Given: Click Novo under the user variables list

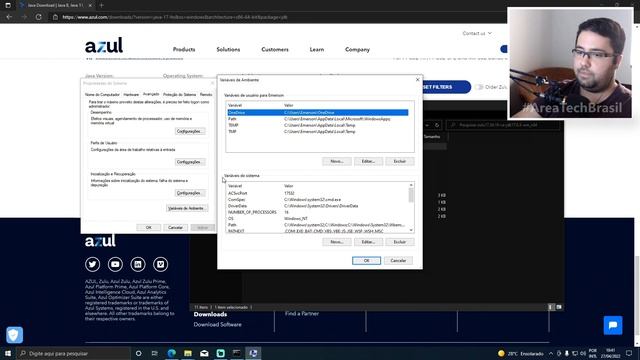Looking at the screenshot, I should pyautogui.click(x=337, y=161).
